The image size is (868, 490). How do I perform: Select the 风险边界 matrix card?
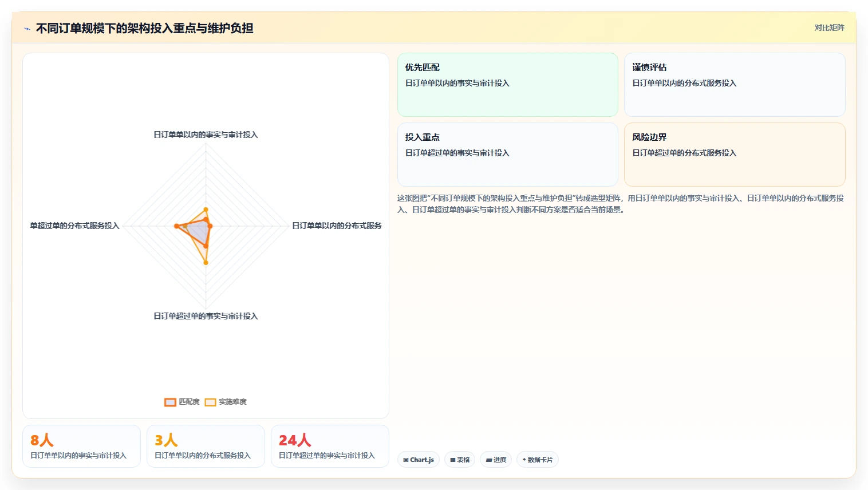[735, 155]
